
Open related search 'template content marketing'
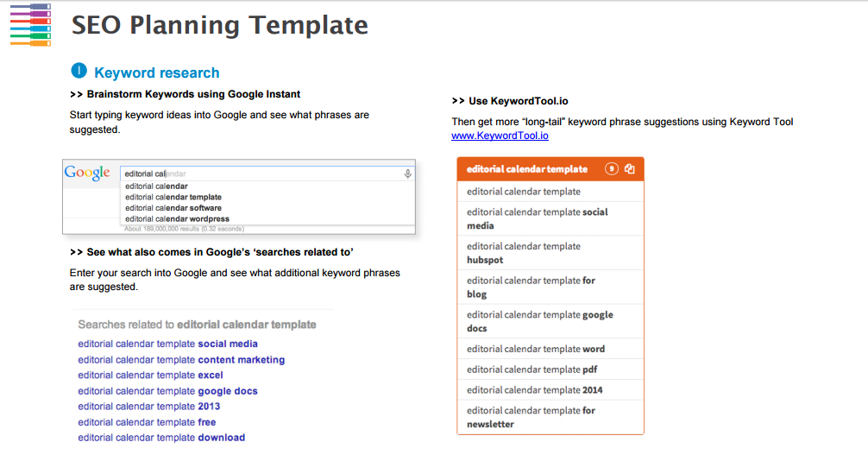click(x=181, y=360)
